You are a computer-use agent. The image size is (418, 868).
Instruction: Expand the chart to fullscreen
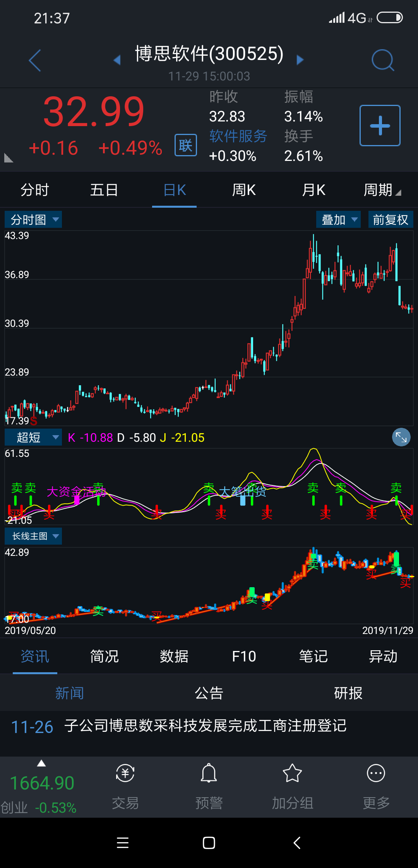click(401, 437)
